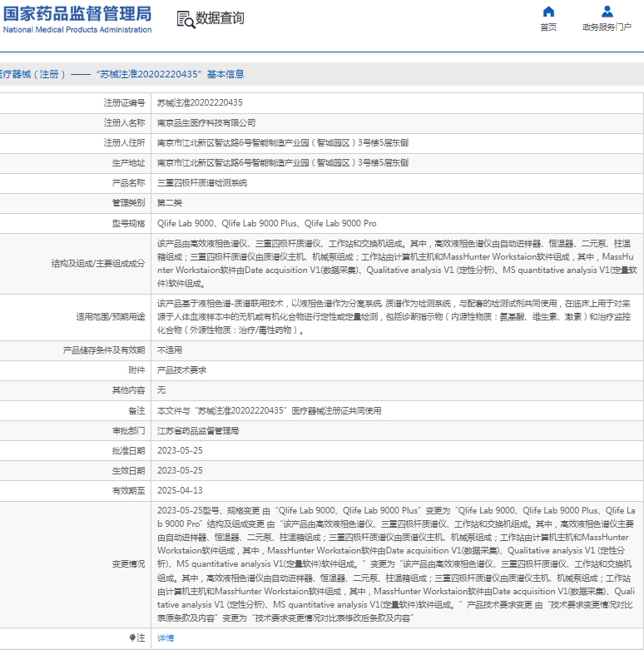Click the Qlife Lab 9000 model specification value

click(x=266, y=224)
